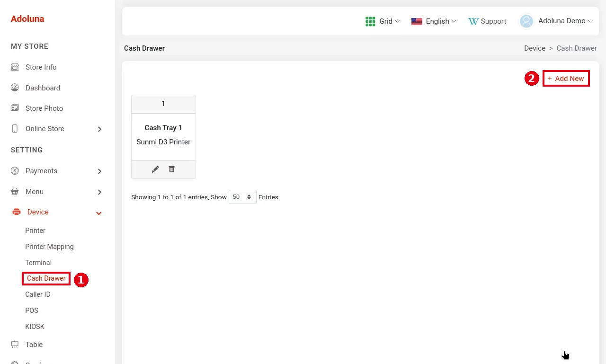Select Cash Drawer in Device submenu
The image size is (606, 364).
(46, 278)
